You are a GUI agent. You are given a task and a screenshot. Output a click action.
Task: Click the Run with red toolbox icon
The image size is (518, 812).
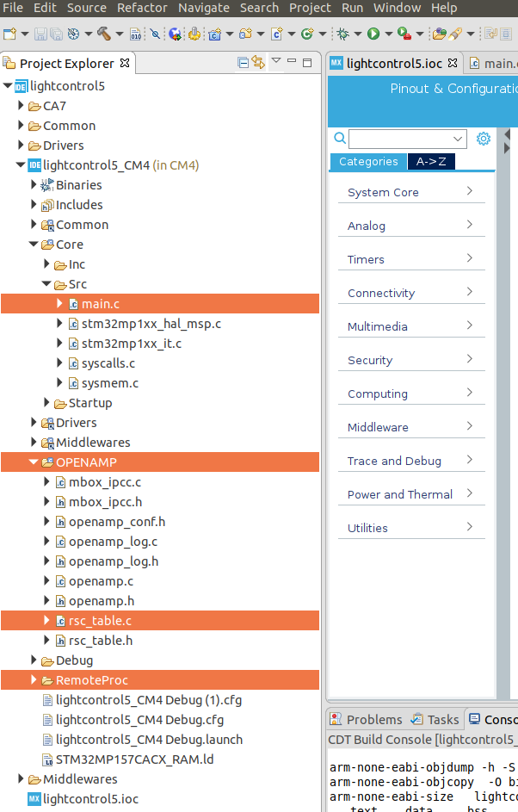(x=404, y=34)
